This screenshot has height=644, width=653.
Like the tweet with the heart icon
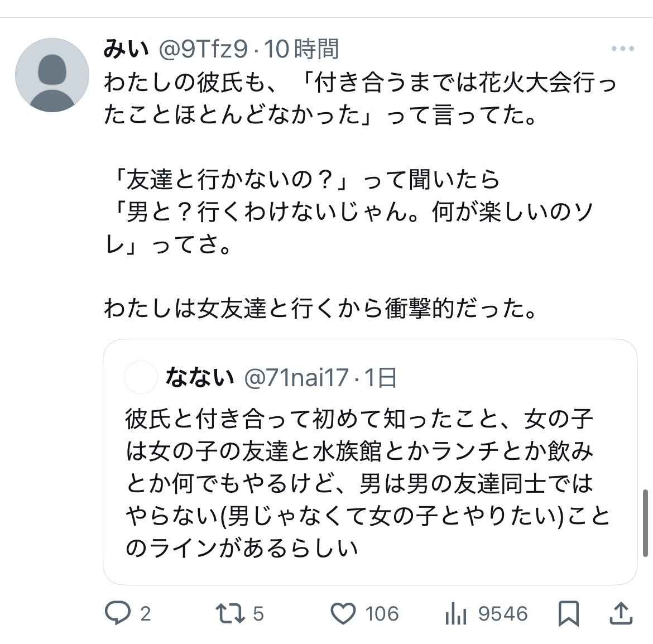(343, 614)
